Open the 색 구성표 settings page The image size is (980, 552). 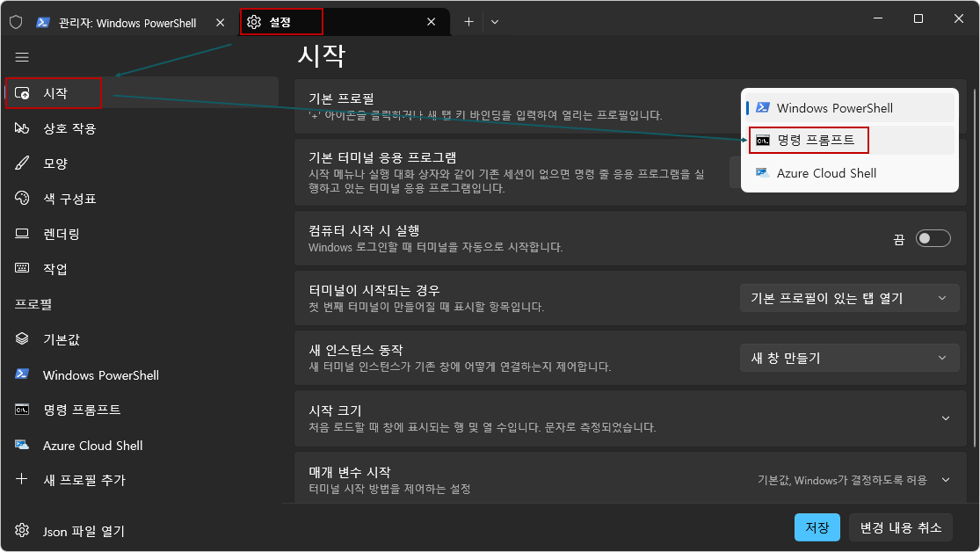click(x=142, y=198)
